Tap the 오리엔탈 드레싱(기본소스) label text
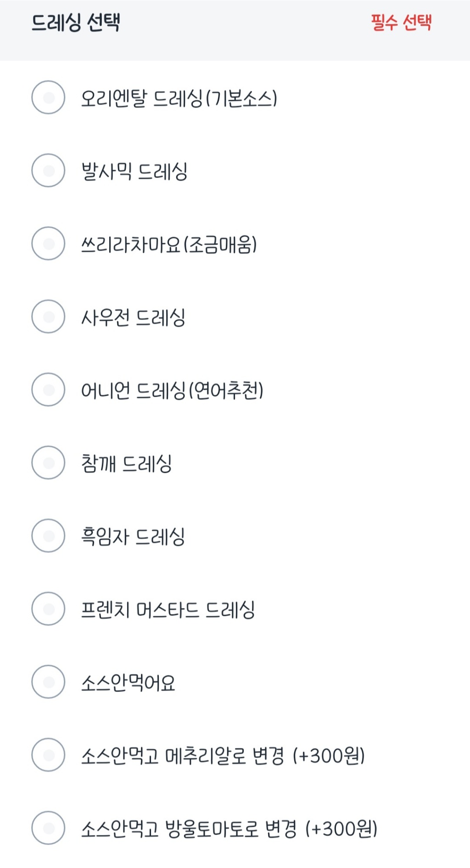470x868 pixels. (179, 98)
